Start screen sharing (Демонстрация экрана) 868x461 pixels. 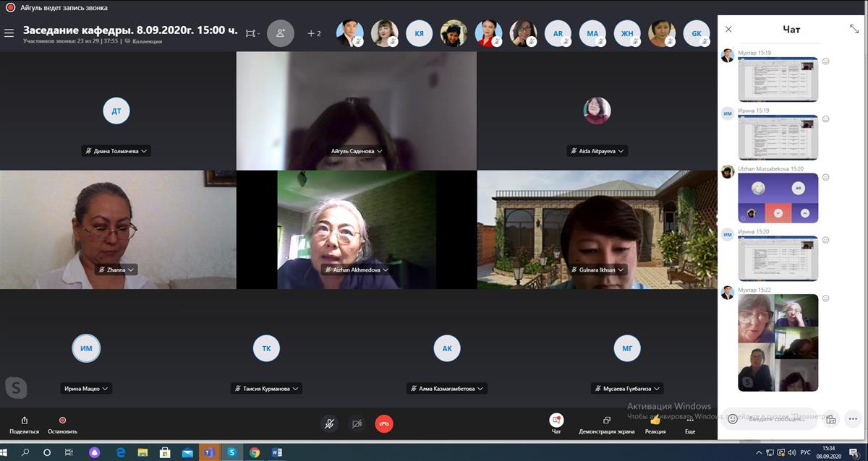coord(606,423)
